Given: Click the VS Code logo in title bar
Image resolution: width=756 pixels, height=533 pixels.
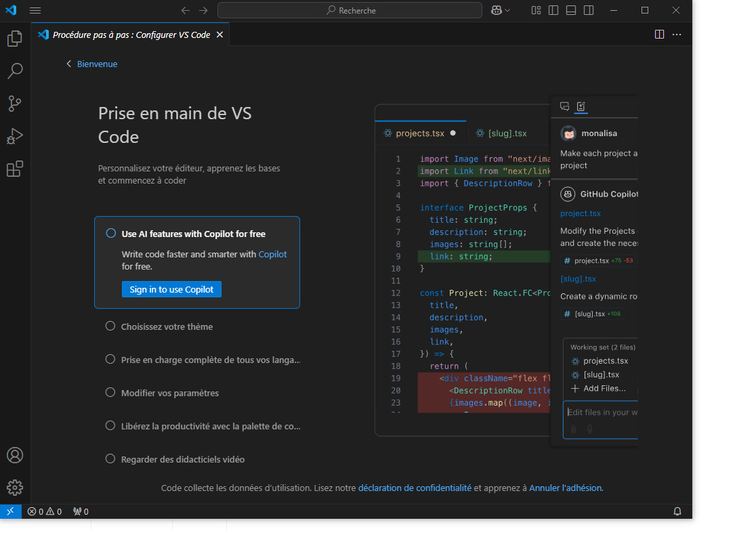Looking at the screenshot, I should (x=11, y=10).
